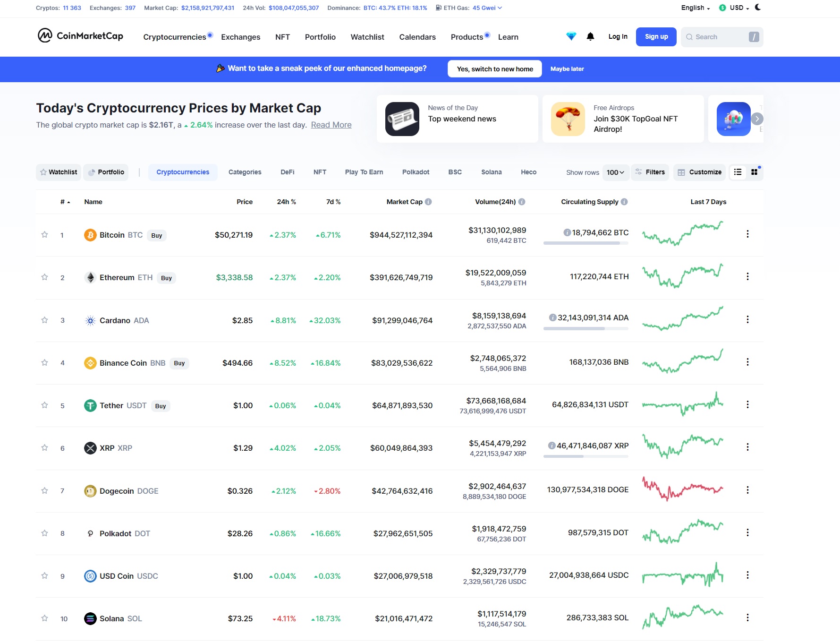Star Binance Coin row
Viewport: 840px width, 643px height.
[44, 363]
